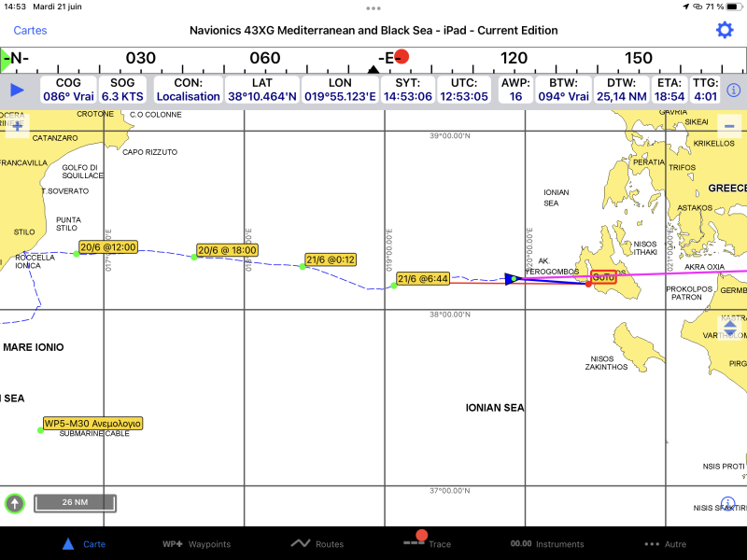
Task: Tap the SUBMARINE CABLE label
Action: [94, 433]
